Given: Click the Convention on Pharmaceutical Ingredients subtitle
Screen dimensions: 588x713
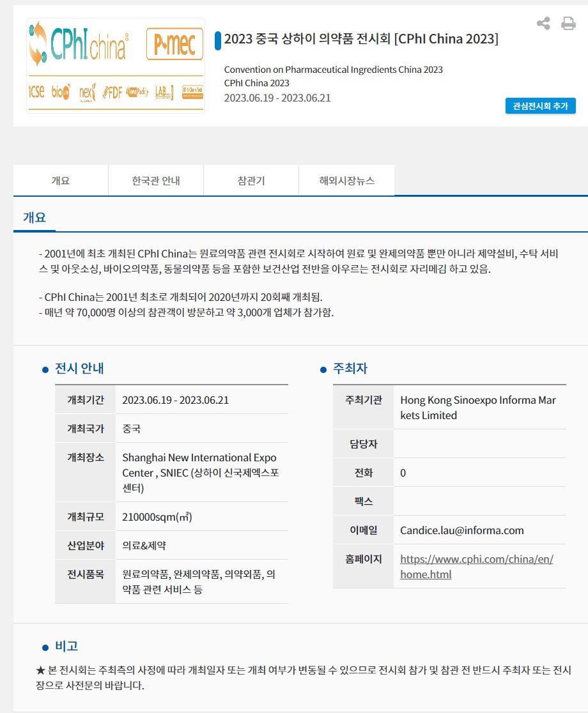Looking at the screenshot, I should 334,70.
